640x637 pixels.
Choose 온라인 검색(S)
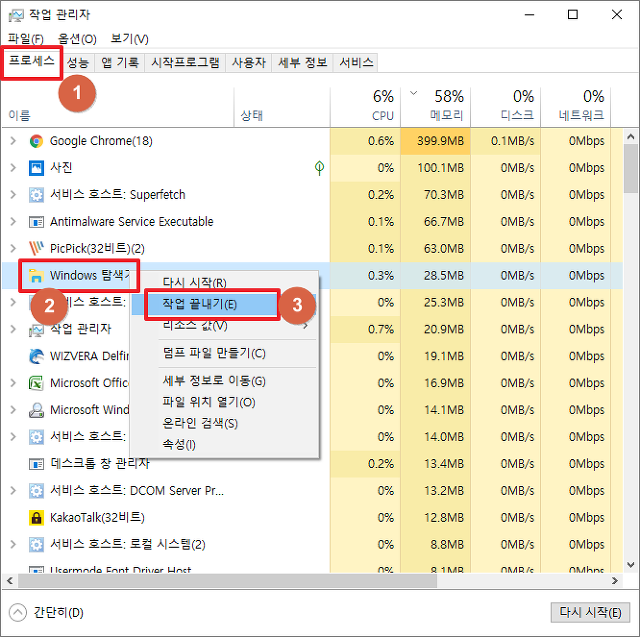[224, 424]
